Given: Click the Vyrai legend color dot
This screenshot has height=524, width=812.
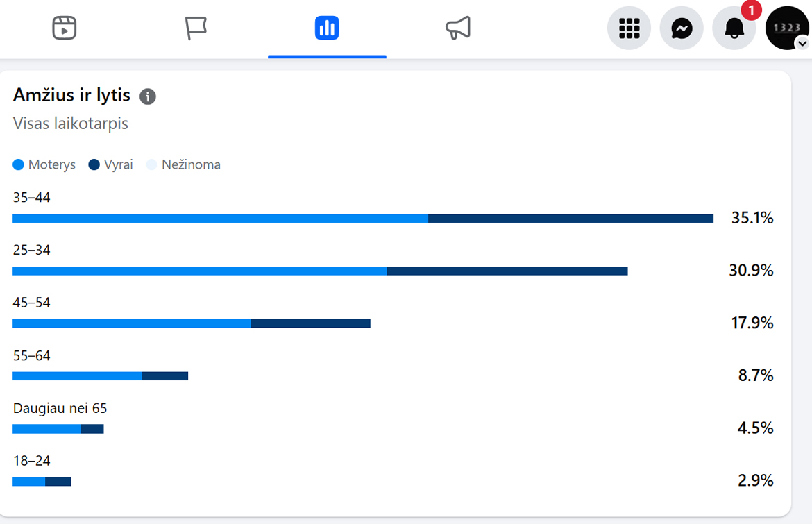Looking at the screenshot, I should tap(94, 164).
